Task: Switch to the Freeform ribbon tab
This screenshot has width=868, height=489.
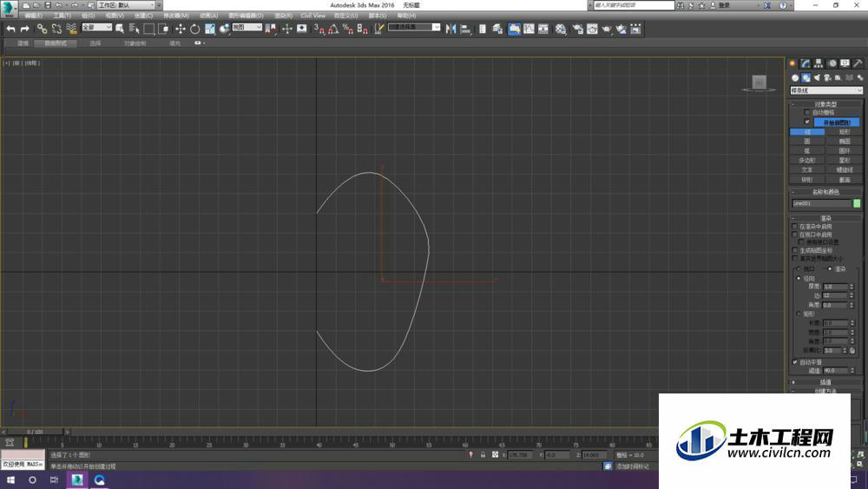Action: coord(56,43)
